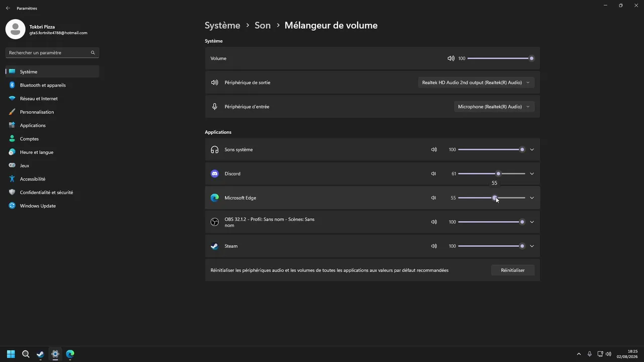Go to Réseau et Internet section
644x362 pixels.
pos(52,99)
